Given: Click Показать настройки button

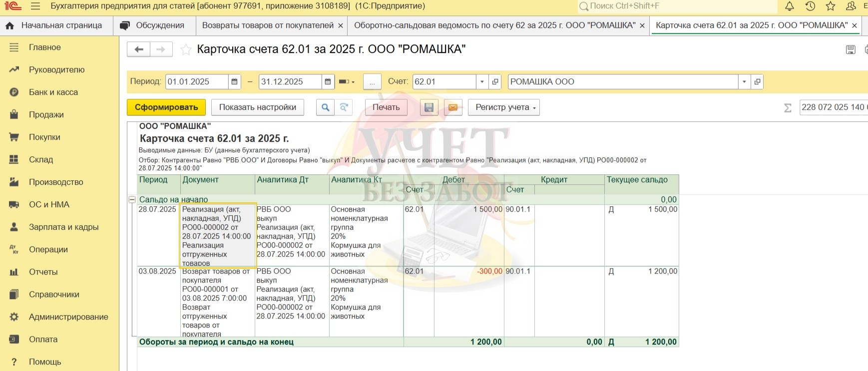Looking at the screenshot, I should coord(257,107).
